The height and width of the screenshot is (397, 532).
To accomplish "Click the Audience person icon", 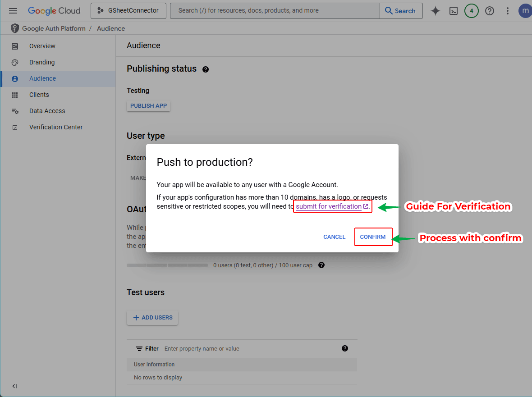I will coord(15,79).
